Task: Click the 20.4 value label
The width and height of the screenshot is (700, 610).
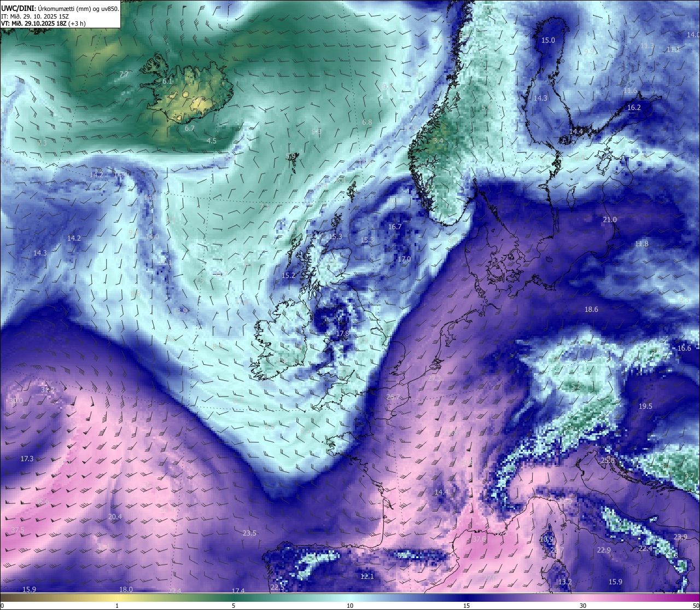Action: pos(115,516)
